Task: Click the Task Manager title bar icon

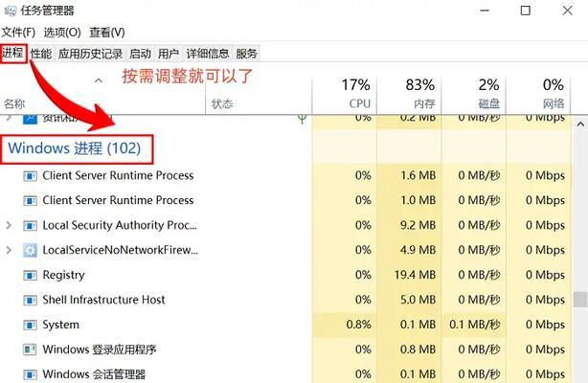Action: pyautogui.click(x=11, y=11)
